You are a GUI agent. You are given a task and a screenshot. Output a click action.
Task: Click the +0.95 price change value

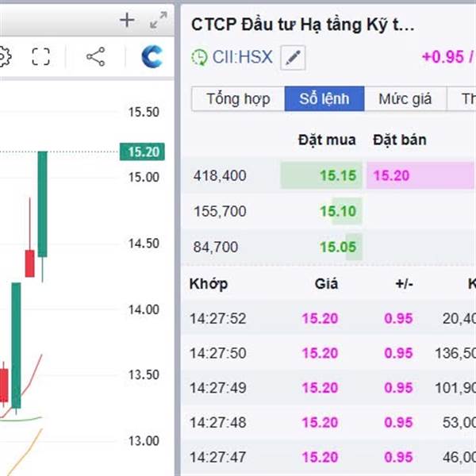[x=443, y=57]
